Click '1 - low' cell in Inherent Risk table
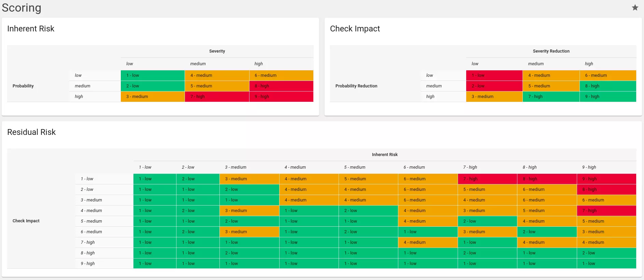Image resolution: width=644 pixels, height=280 pixels. [x=153, y=75]
